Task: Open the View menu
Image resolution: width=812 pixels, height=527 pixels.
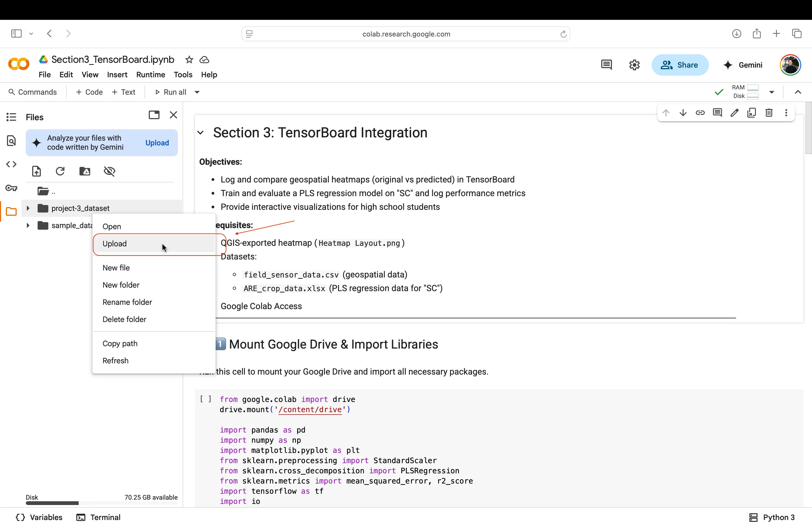Action: 90,75
